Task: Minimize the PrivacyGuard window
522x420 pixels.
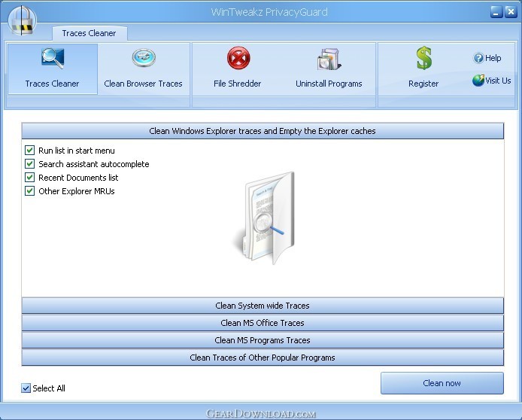Action: (496, 12)
